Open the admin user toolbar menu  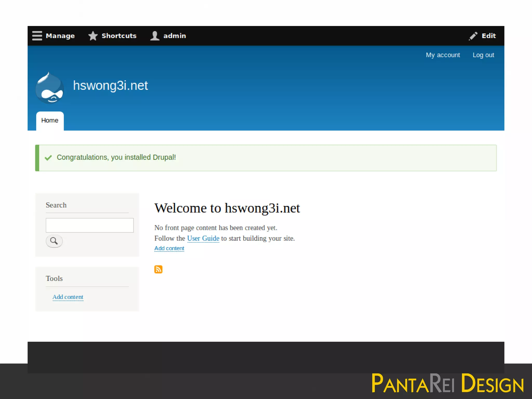click(x=175, y=36)
